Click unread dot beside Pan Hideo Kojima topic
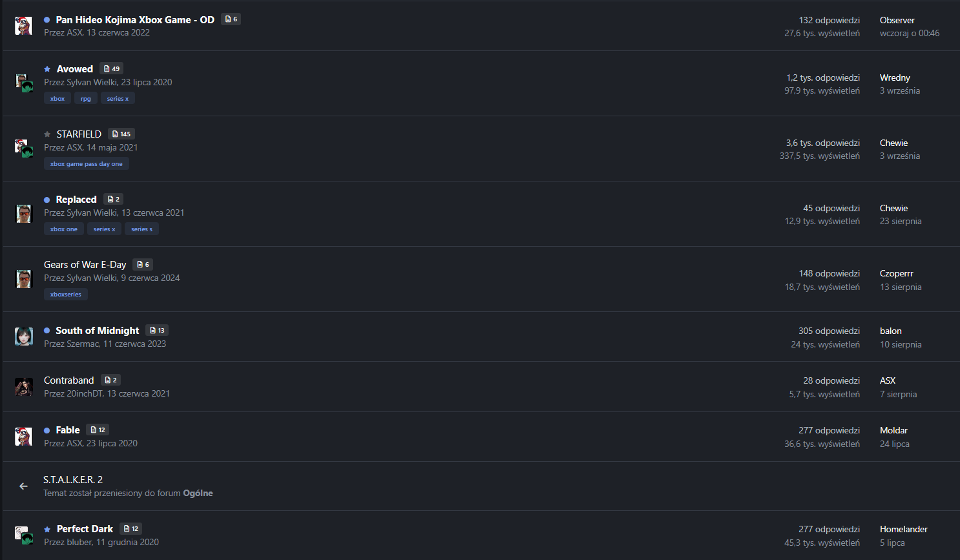Screen dimensions: 960x560 pos(47,20)
